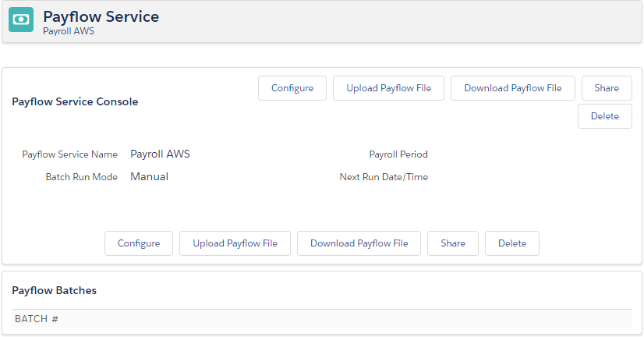Image resolution: width=644 pixels, height=337 pixels.
Task: Select the Payflow Service Name value Payroll AWS
Action: [160, 154]
